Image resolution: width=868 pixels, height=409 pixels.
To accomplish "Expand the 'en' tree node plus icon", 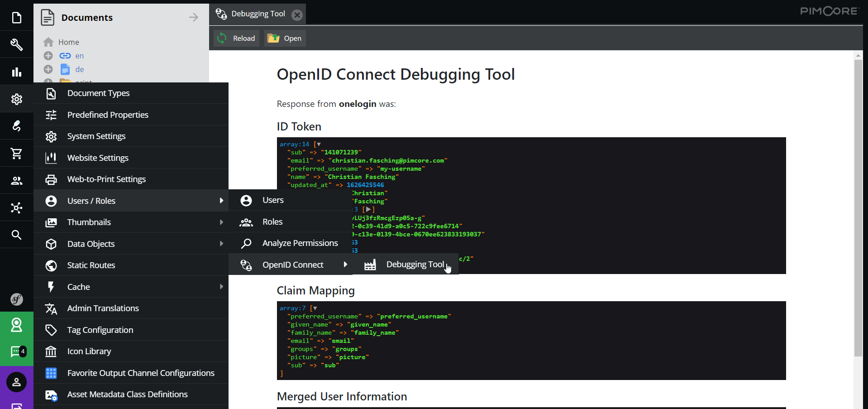I will click(48, 56).
